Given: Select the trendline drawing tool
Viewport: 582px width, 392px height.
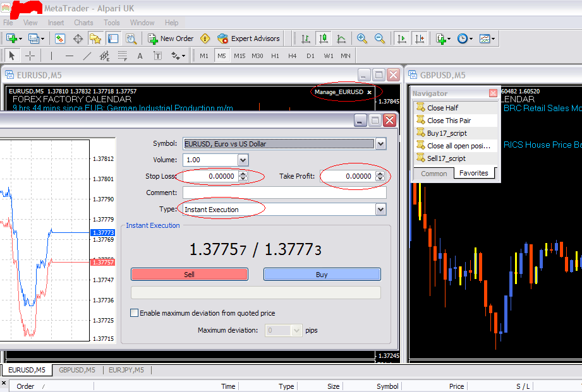Looking at the screenshot, I should 87,56.
